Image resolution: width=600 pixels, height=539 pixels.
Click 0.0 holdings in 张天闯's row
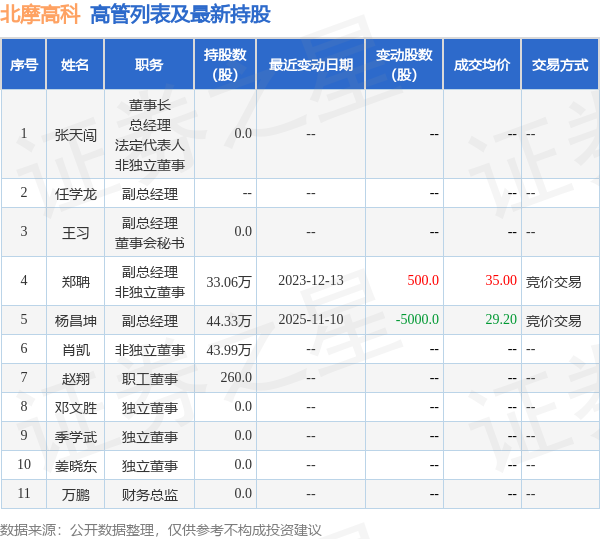coord(243,134)
